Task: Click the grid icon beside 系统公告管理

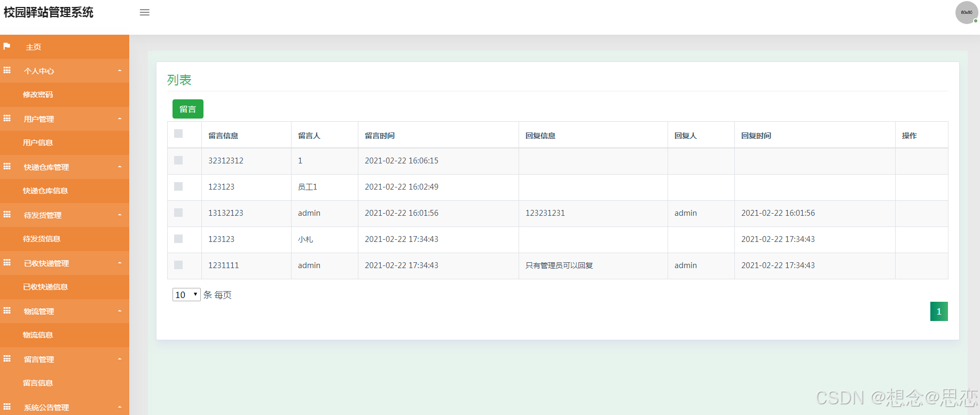Action: (7, 407)
